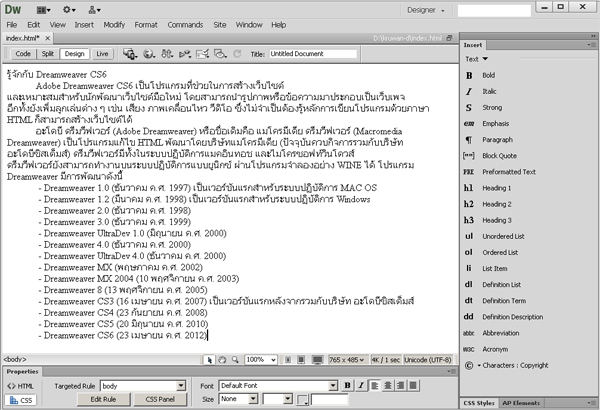600x410 pixels.
Task: Open the File menu
Action: click(x=12, y=25)
